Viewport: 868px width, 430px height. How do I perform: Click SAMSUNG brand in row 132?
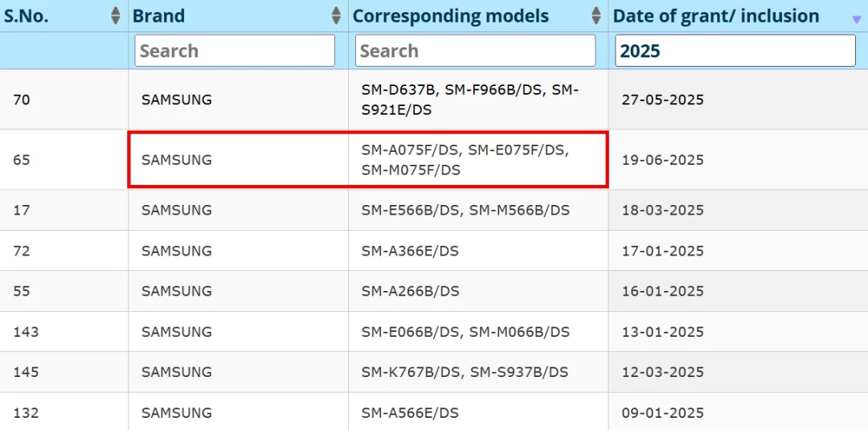177,413
